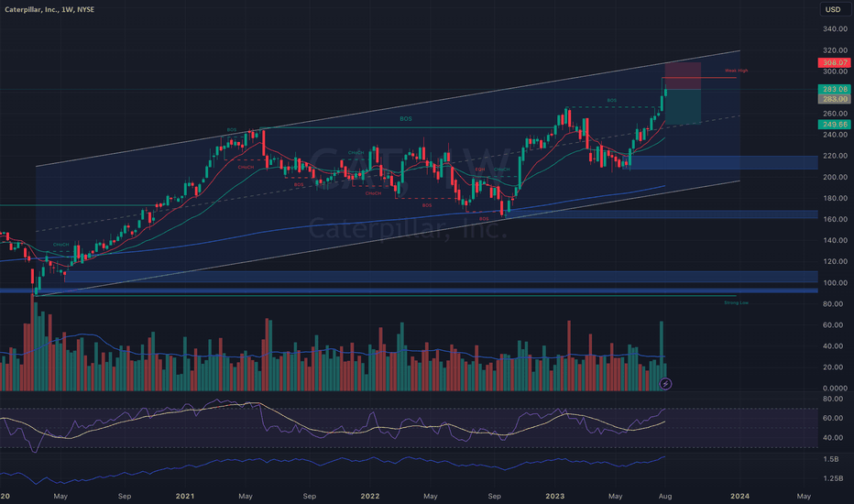Click the 1.25B indicator axis label

coord(833,478)
